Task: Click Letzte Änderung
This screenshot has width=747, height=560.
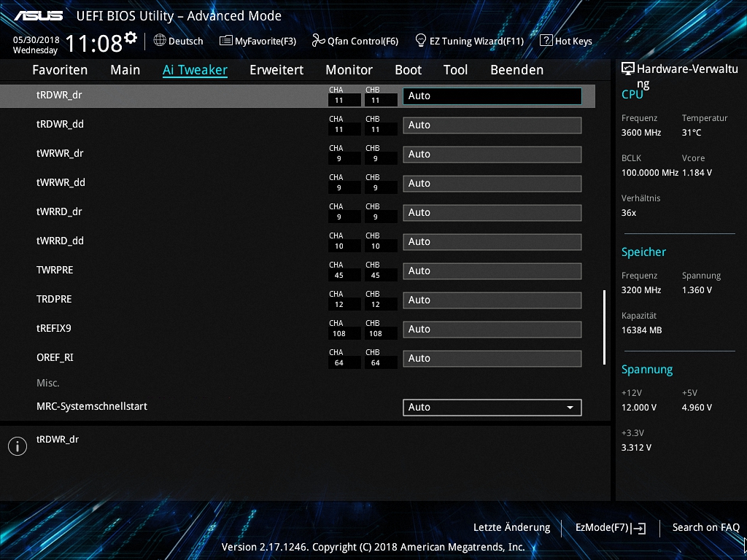Action: [511, 527]
